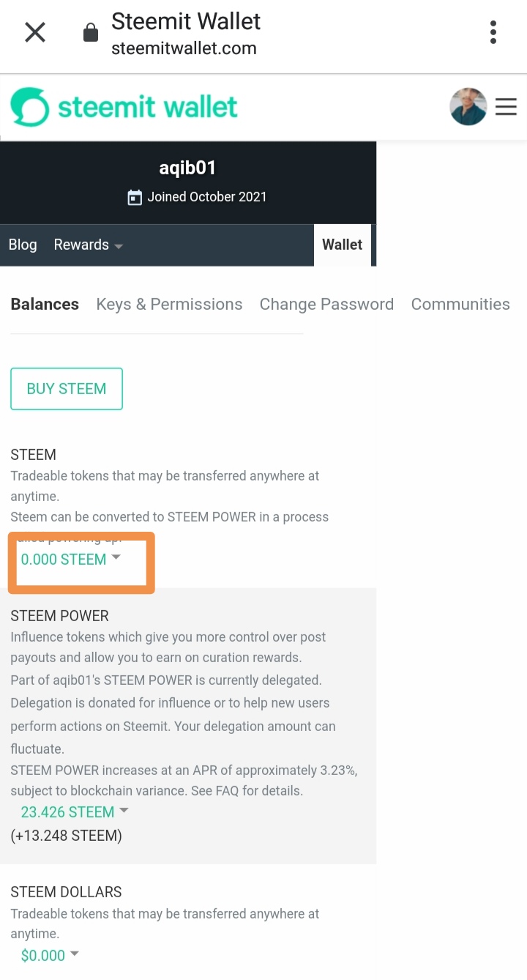Open the hamburger menu icon
Viewport: 527px width, 980px height.
coord(507,107)
